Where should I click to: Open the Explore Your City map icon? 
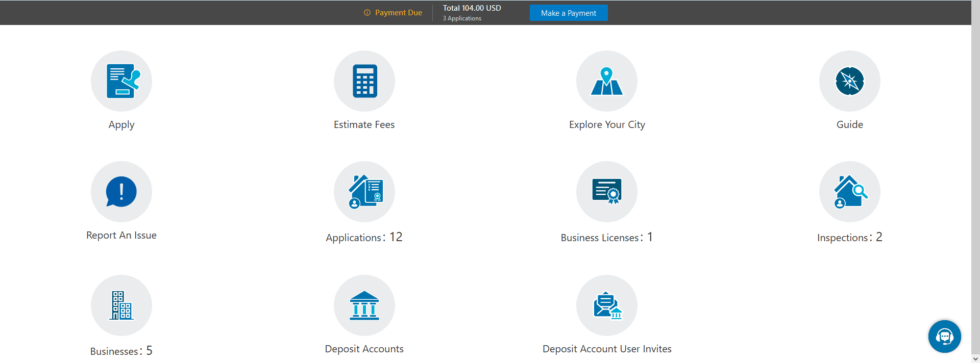click(607, 81)
